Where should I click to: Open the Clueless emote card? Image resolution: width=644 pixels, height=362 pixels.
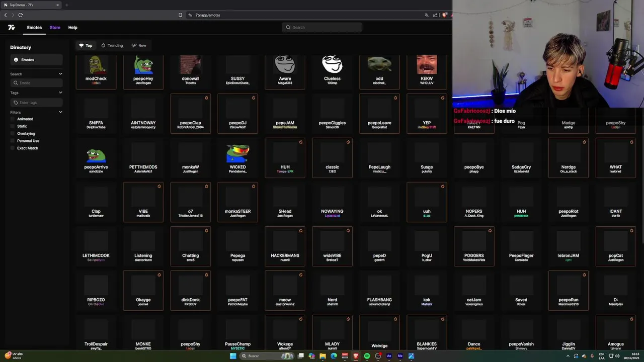[x=332, y=72]
